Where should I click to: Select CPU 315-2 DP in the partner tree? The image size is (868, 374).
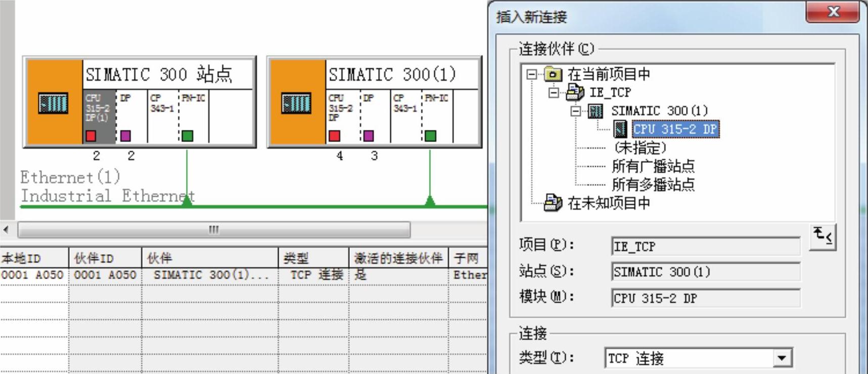pyautogui.click(x=675, y=129)
